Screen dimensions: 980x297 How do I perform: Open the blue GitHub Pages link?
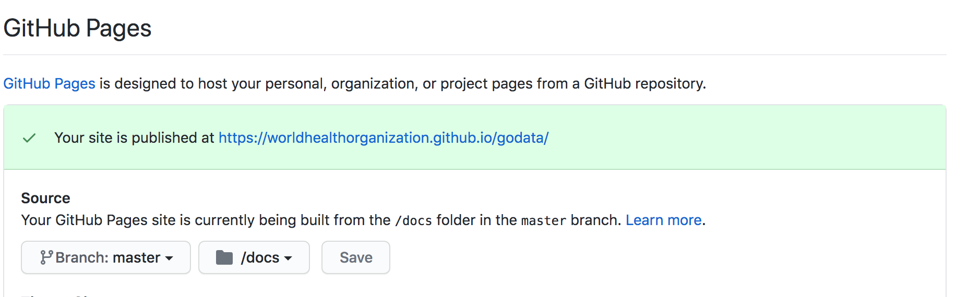(x=49, y=84)
